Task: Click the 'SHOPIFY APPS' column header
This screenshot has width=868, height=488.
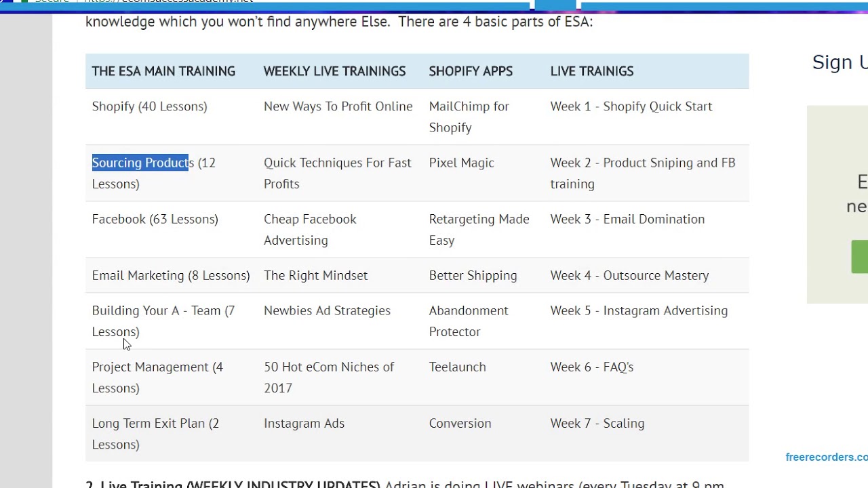Action: pos(471,71)
